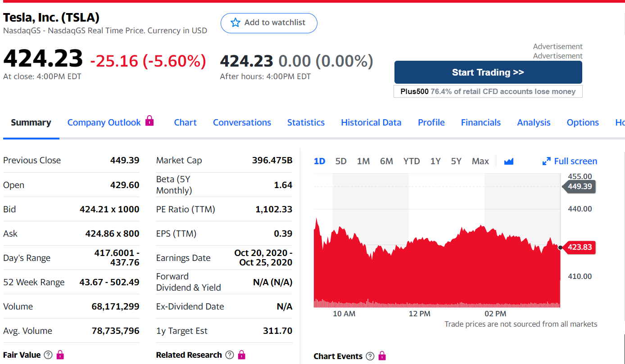Image resolution: width=625 pixels, height=364 pixels.
Task: Open the Options tab
Action: pos(583,122)
